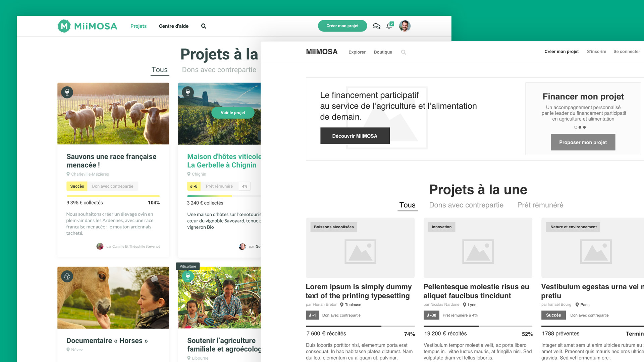Open Documentaire « Horses » project title
The image size is (644, 362).
click(x=107, y=341)
